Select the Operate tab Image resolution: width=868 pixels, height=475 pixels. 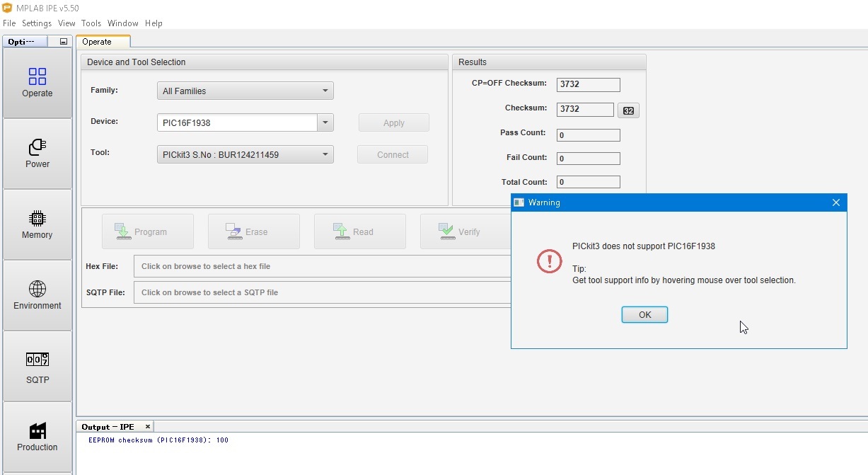point(103,42)
